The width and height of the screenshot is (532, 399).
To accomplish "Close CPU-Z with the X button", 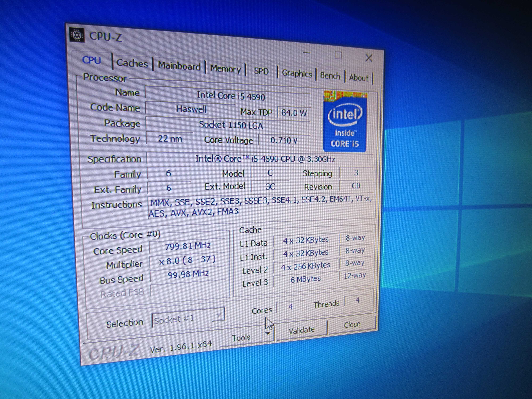I will (368, 58).
